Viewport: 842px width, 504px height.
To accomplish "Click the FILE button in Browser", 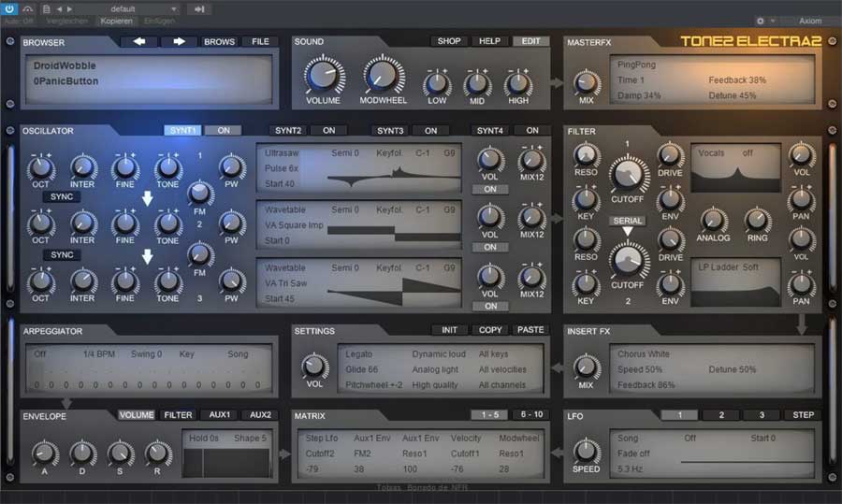I will pyautogui.click(x=260, y=41).
